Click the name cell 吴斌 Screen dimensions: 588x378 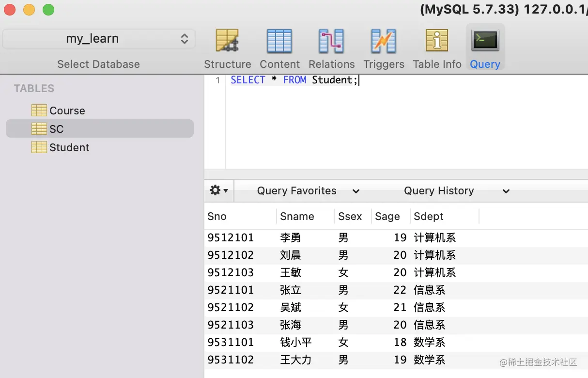tap(291, 308)
